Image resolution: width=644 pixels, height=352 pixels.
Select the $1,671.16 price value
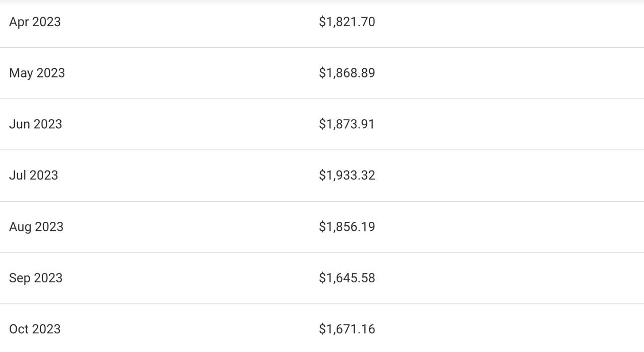pyautogui.click(x=347, y=329)
